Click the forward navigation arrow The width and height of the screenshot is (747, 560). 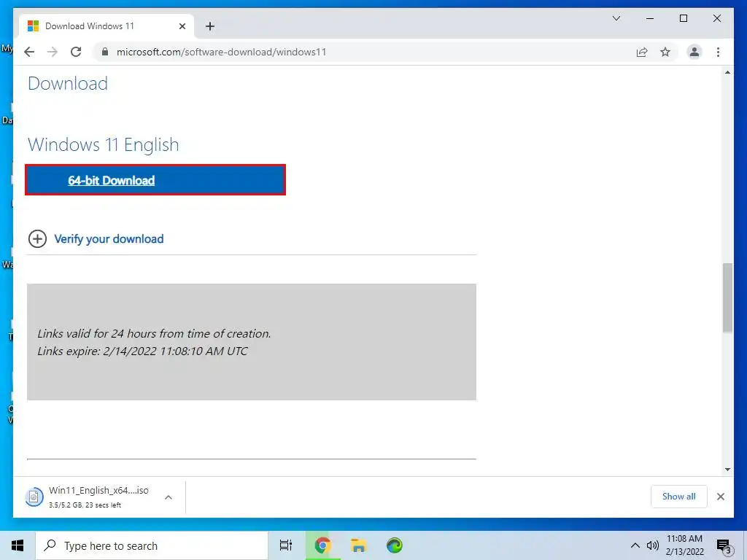53,52
